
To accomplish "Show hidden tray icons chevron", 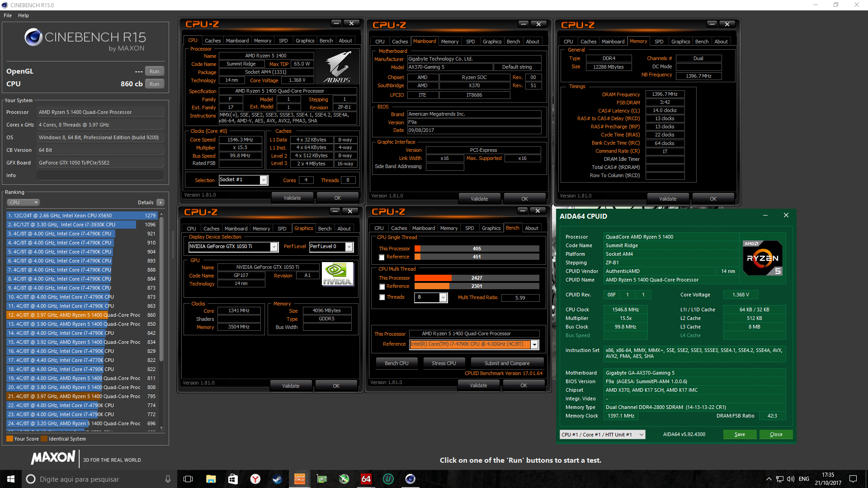I will pyautogui.click(x=769, y=479).
